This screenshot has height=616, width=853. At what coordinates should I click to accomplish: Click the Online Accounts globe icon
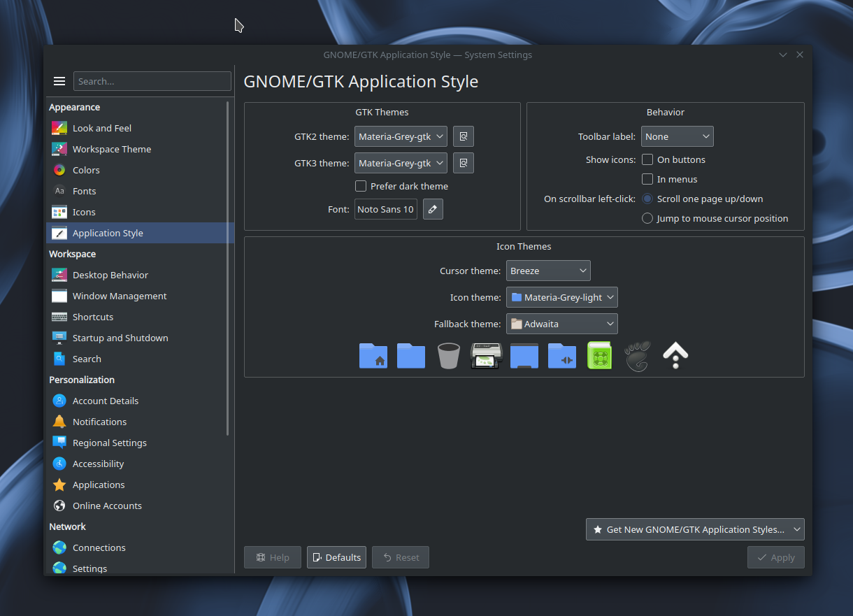tap(59, 506)
